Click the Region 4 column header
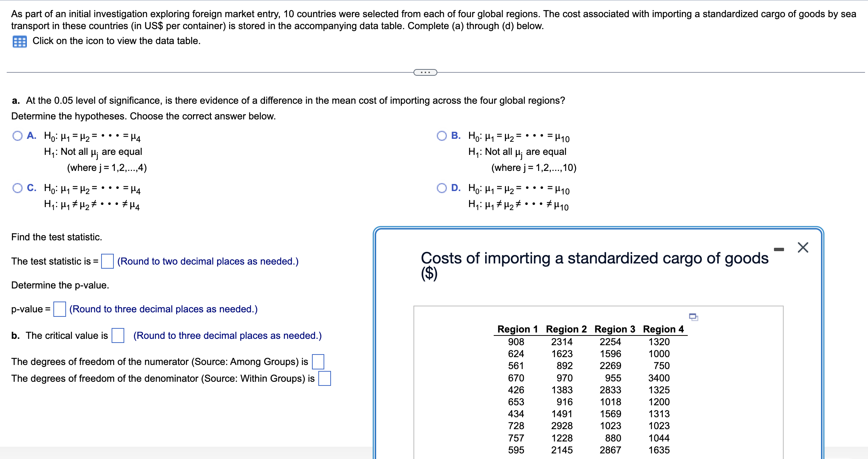The width and height of the screenshot is (868, 459). click(x=663, y=329)
